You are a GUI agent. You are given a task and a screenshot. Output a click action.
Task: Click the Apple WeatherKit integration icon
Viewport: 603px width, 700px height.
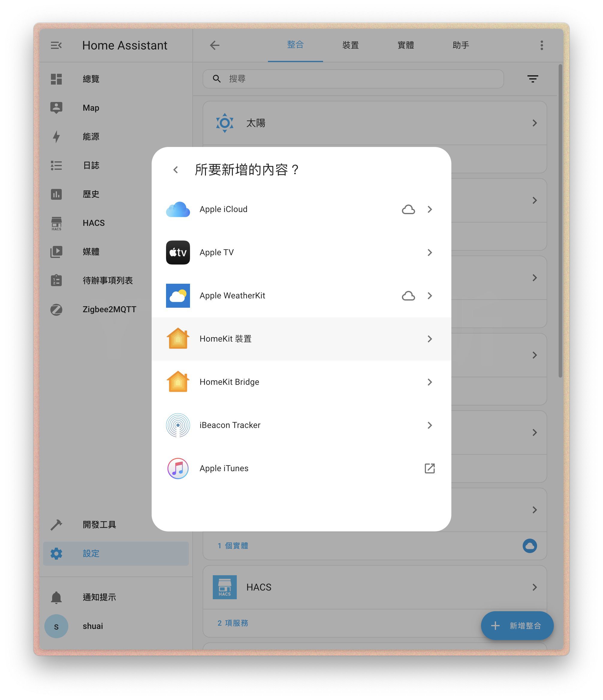click(178, 295)
